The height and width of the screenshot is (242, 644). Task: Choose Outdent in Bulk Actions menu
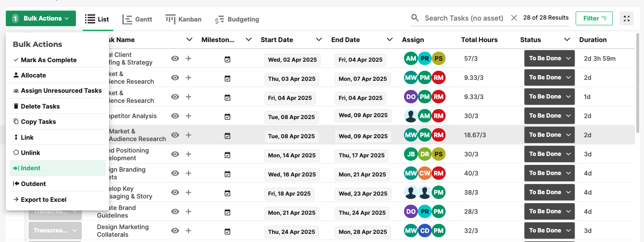[57, 184]
